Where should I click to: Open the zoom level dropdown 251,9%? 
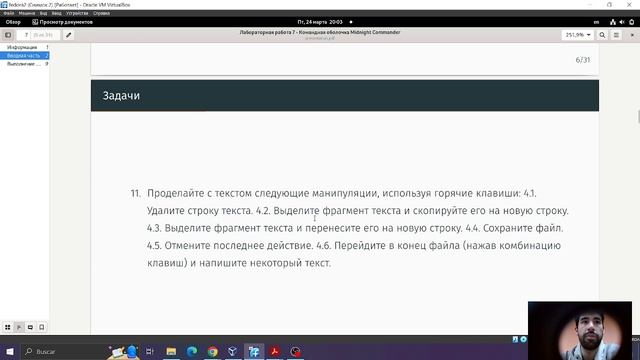(x=578, y=35)
